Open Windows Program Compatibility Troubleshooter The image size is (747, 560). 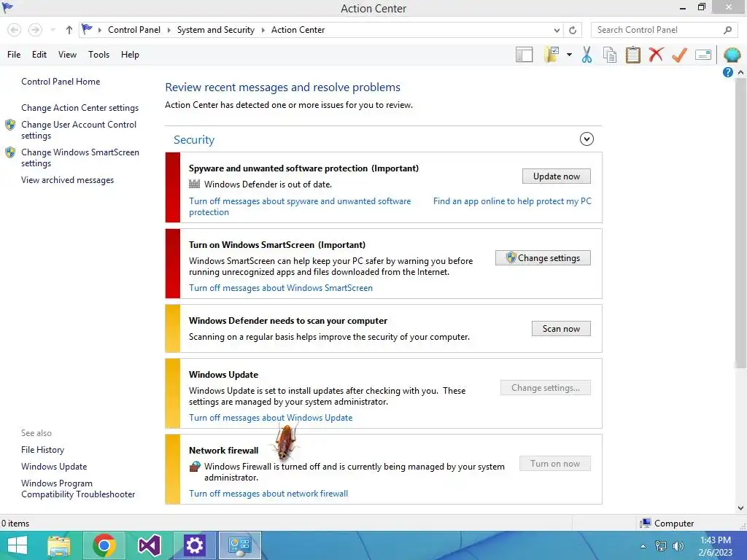point(78,489)
